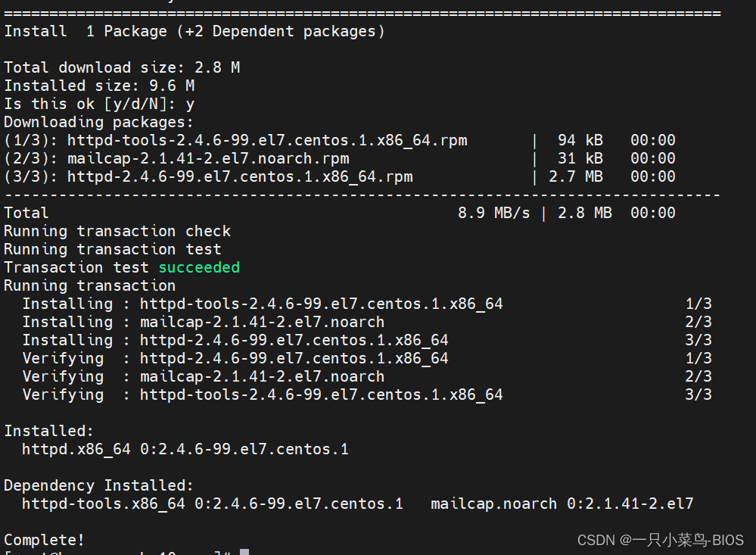This screenshot has width=756, height=555.
Task: Click the Verifying httpd-tools line
Action: pos(367,394)
